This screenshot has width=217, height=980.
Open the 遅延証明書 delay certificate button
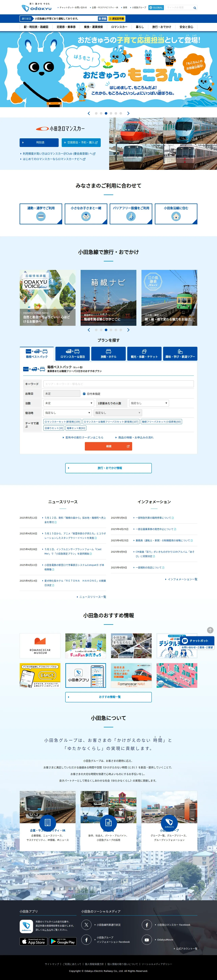pos(116,19)
